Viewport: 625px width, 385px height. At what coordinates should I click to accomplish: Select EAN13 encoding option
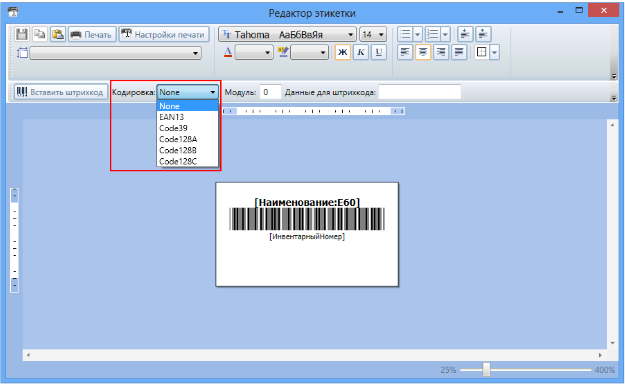[187, 117]
